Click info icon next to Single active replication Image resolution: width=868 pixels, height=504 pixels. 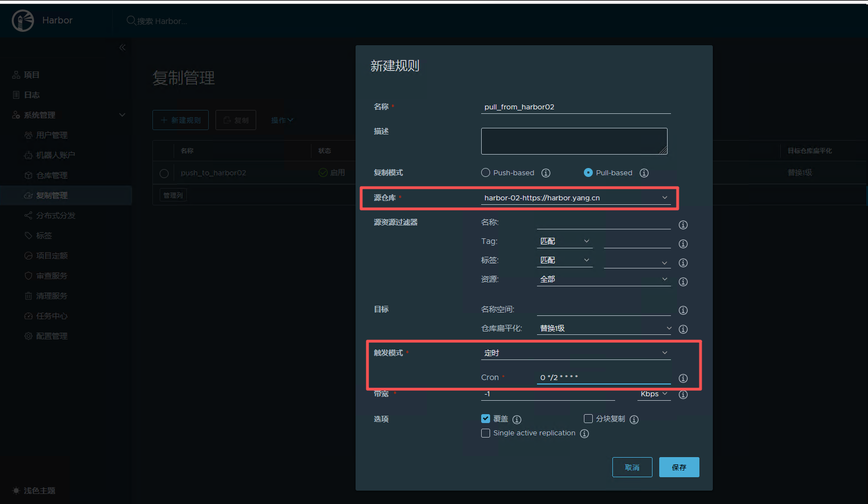click(584, 434)
